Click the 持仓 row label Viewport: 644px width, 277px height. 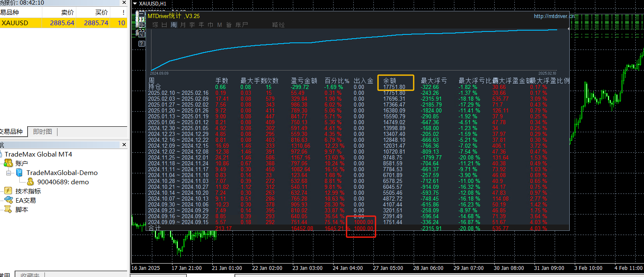coord(154,87)
